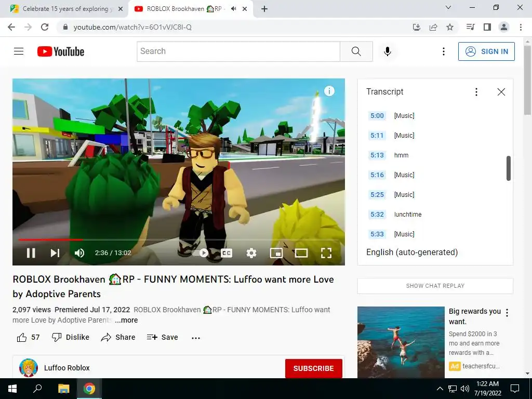Image resolution: width=532 pixels, height=399 pixels.
Task: Switch to theater mode
Action: click(301, 253)
